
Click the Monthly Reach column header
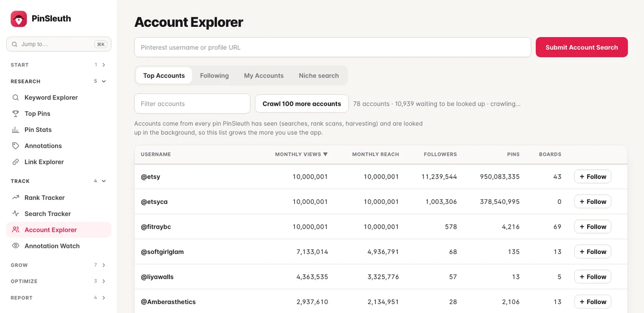pyautogui.click(x=376, y=154)
